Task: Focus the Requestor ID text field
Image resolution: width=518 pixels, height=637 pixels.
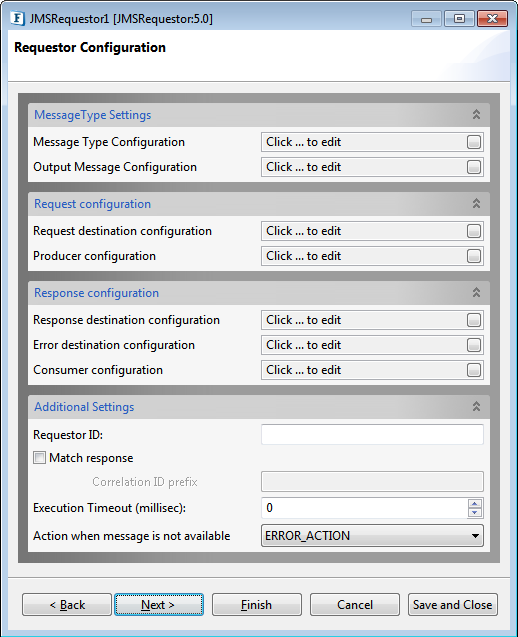Action: pyautogui.click(x=372, y=435)
